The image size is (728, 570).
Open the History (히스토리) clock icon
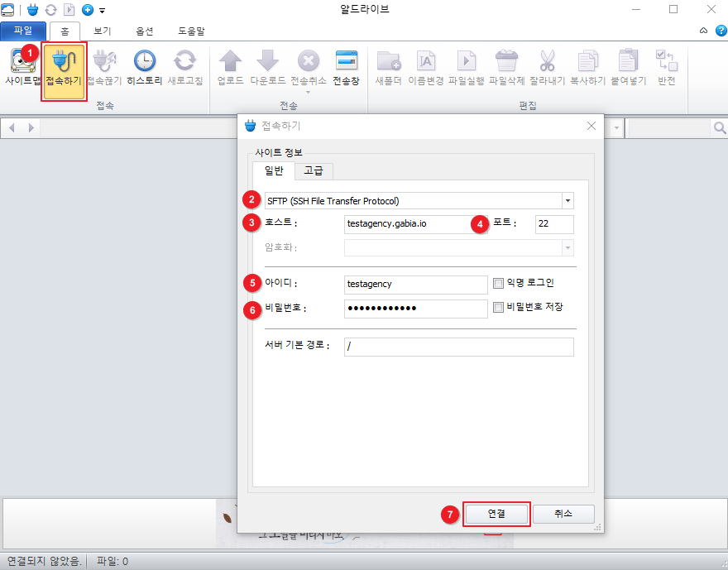point(145,67)
